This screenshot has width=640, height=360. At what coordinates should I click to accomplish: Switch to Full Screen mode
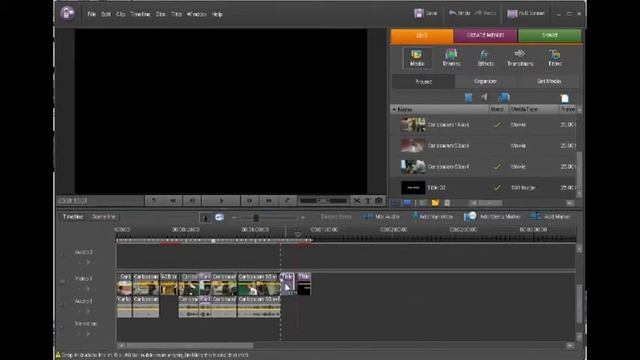coord(526,13)
